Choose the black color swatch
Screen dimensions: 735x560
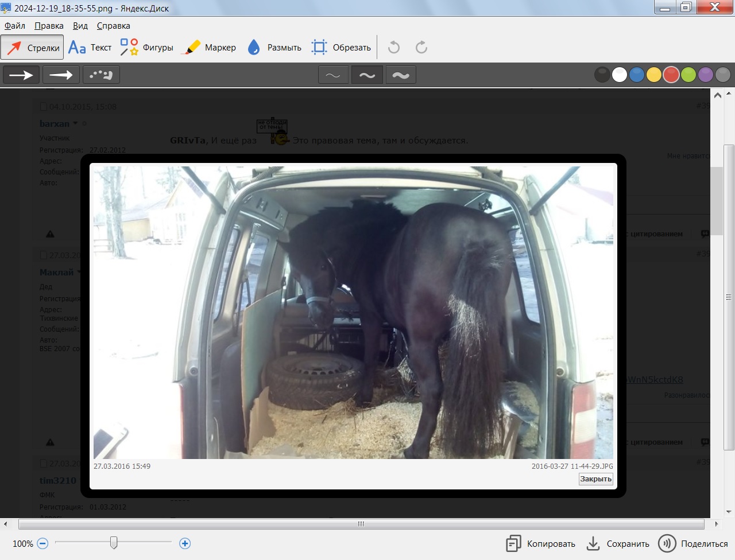point(602,75)
